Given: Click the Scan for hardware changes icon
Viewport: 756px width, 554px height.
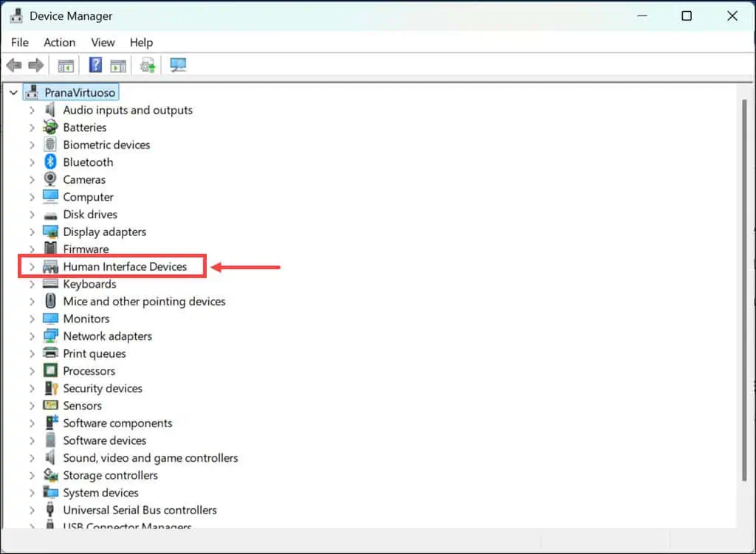Looking at the screenshot, I should tap(178, 65).
